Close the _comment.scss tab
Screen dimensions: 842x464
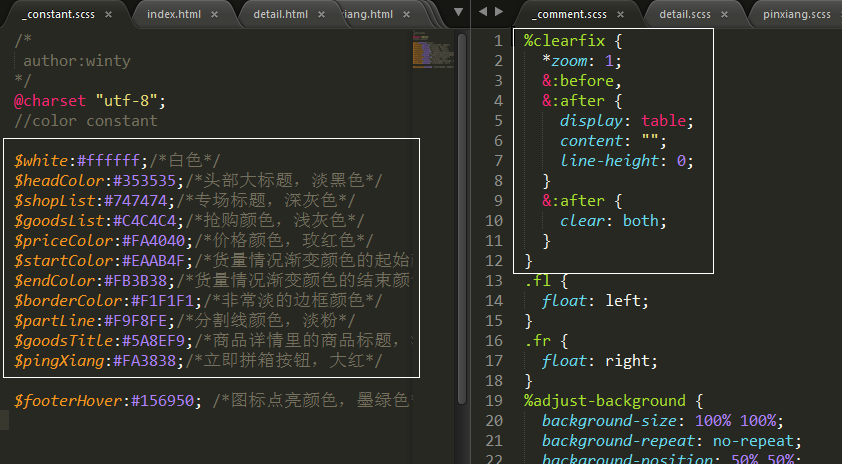[x=620, y=15]
